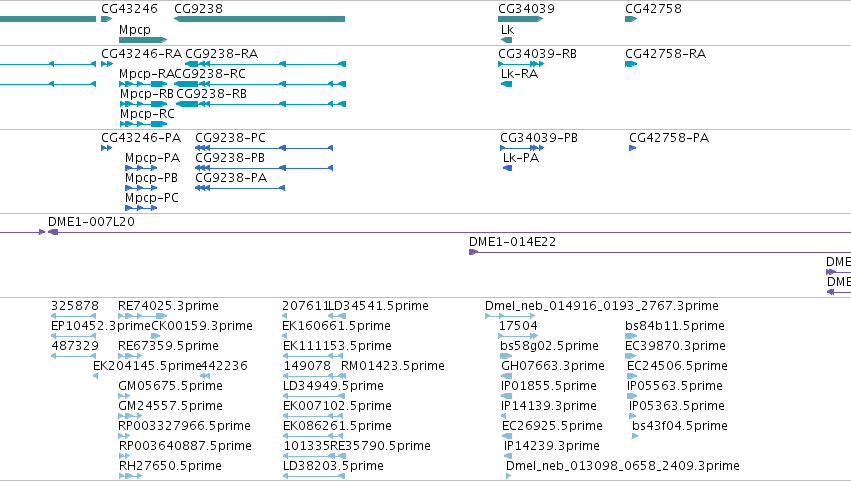Viewport: 851px width, 481px height.
Task: Click EST CK00159.3prime
Action: pyautogui.click(x=202, y=326)
